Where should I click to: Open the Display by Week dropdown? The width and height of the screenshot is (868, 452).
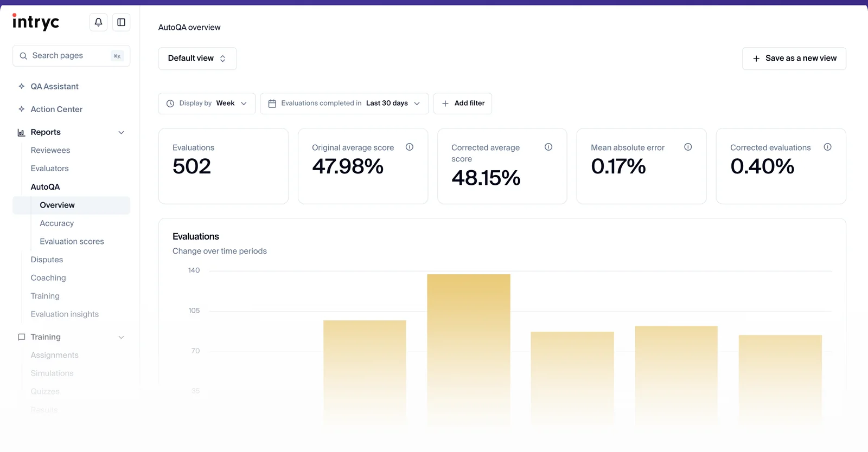(207, 104)
